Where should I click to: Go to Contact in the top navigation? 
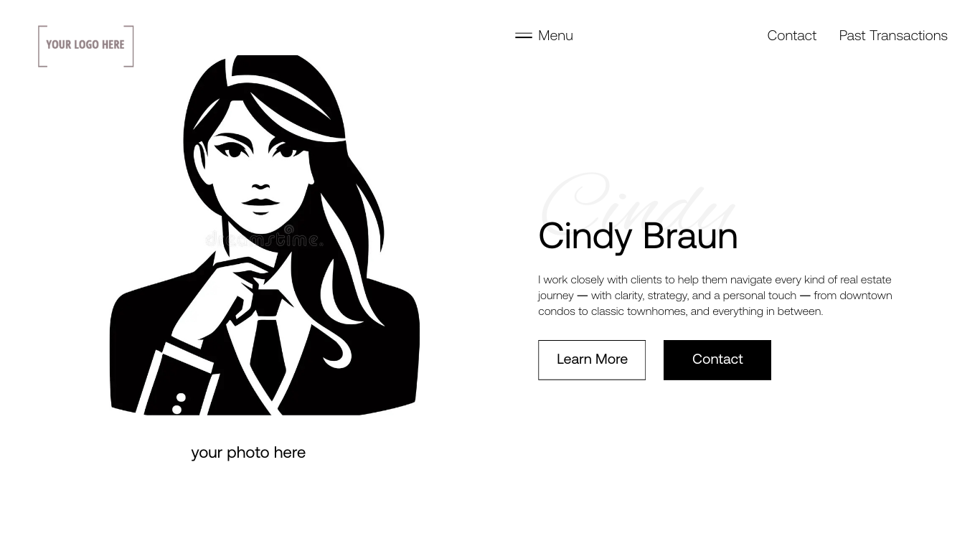791,35
